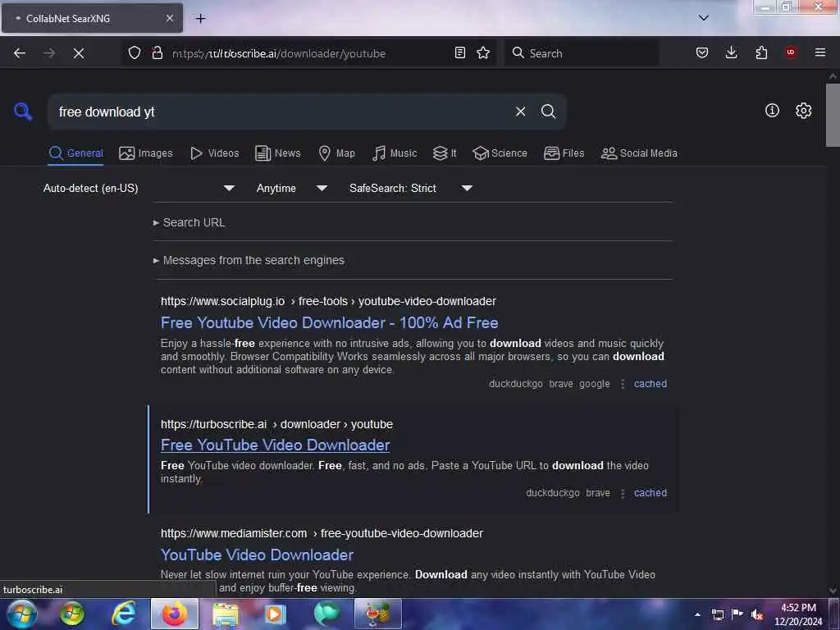Click 'google' engine label on socialplug result

[595, 384]
